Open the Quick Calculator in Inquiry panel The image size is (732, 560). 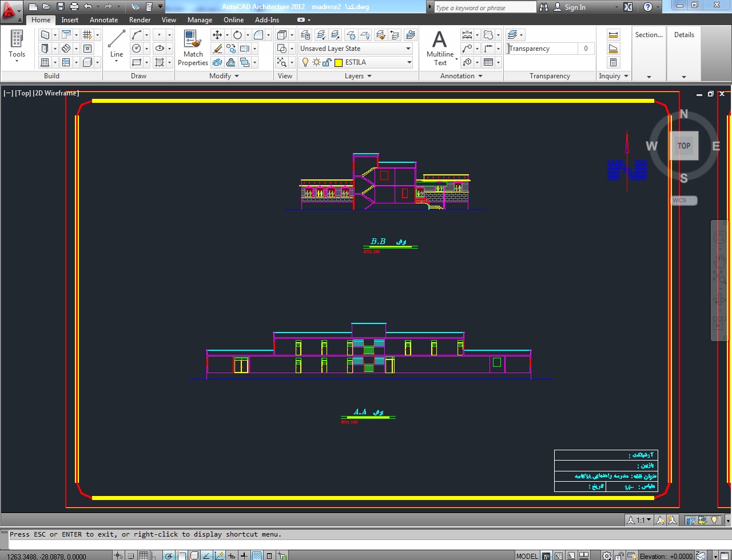pos(613,62)
